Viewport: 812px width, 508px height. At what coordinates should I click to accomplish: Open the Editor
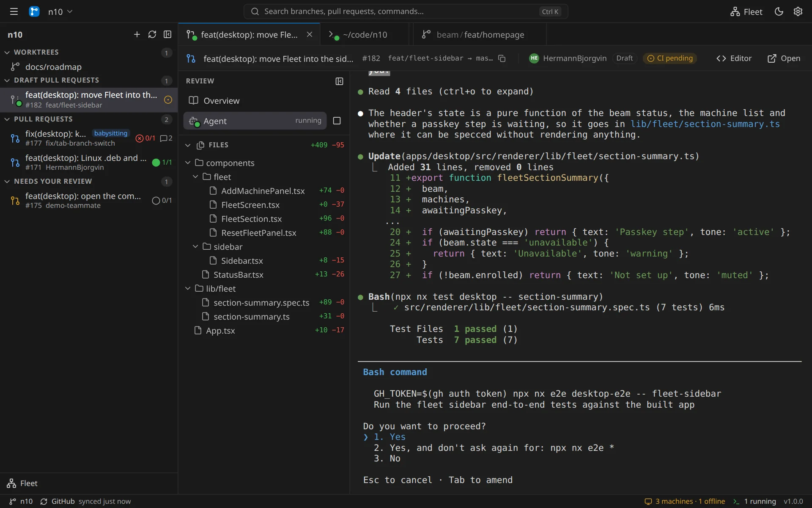click(734, 58)
